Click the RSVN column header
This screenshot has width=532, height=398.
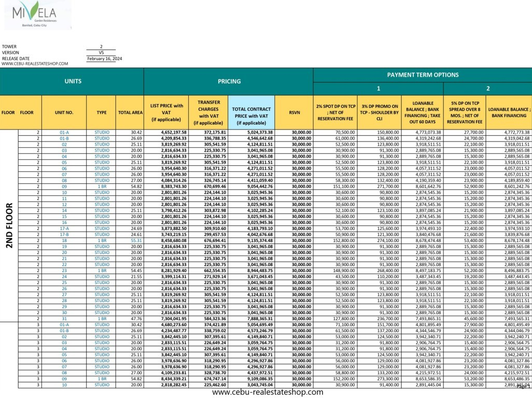(294, 112)
